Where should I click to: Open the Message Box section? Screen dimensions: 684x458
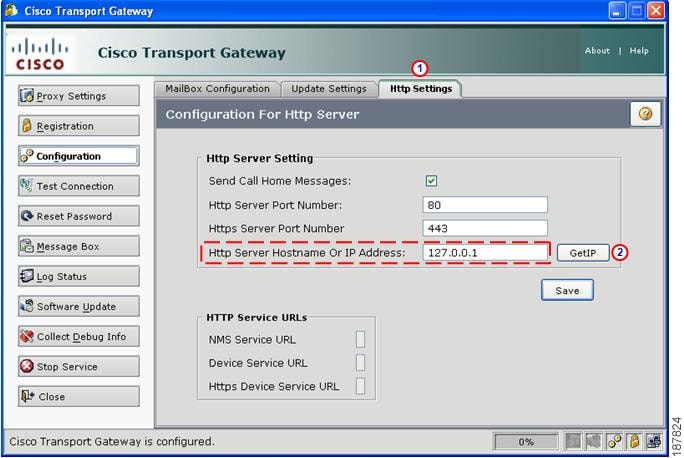(79, 246)
